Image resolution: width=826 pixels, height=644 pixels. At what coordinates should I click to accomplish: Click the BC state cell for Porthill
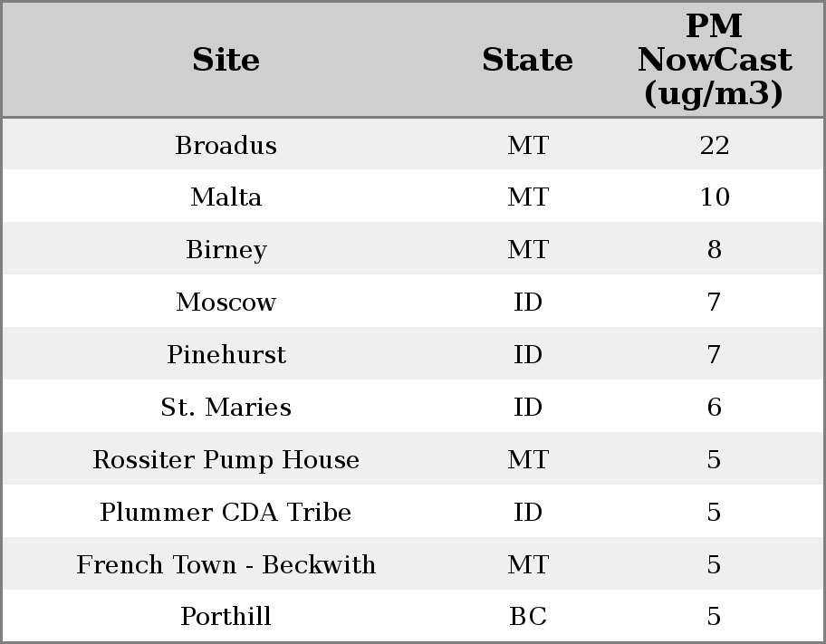(x=527, y=617)
